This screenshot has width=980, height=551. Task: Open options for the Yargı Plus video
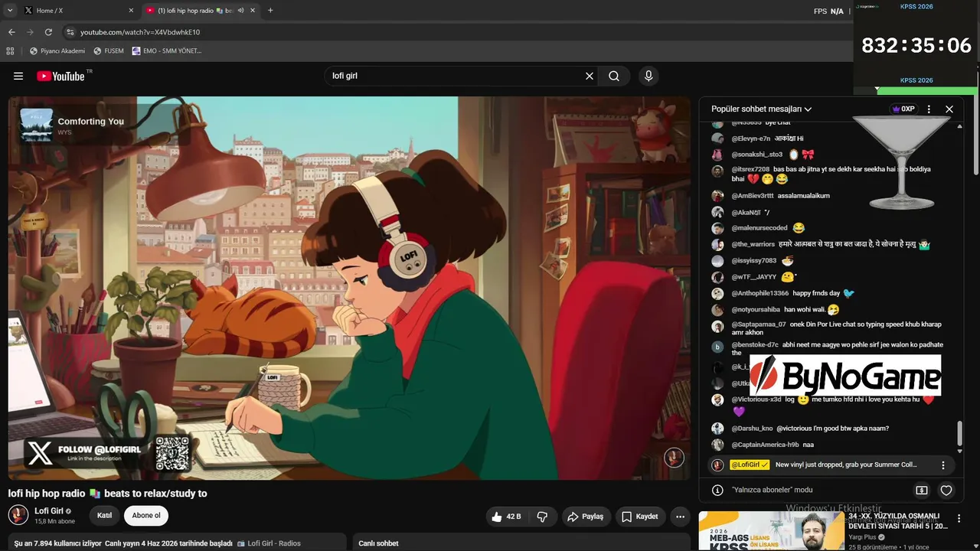tap(959, 519)
